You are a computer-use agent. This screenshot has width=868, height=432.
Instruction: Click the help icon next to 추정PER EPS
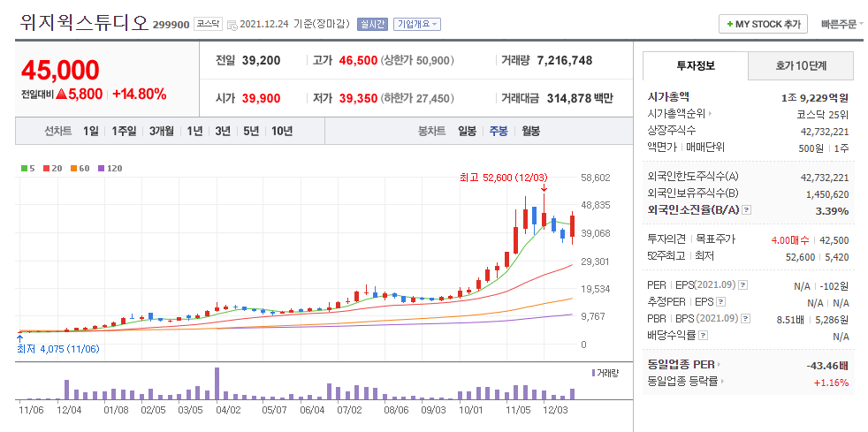point(720,302)
